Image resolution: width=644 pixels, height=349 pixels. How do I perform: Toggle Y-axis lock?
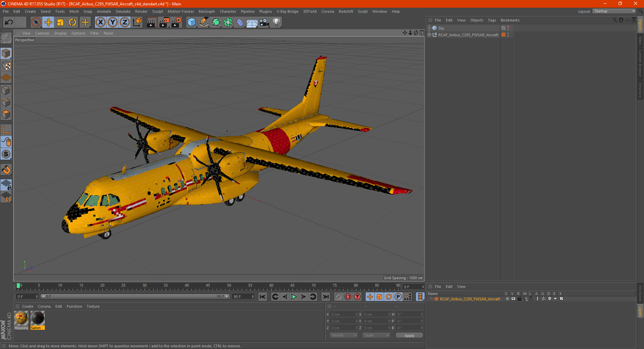(x=113, y=22)
